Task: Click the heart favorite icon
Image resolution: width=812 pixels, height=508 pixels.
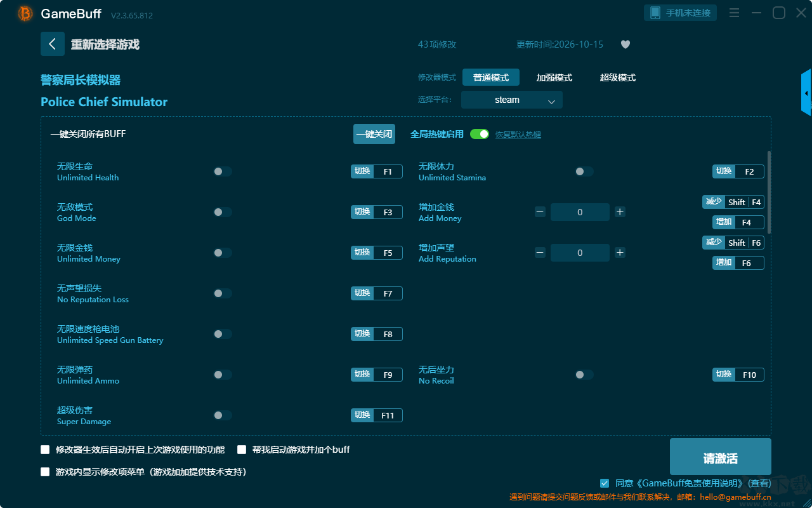Action: point(625,44)
